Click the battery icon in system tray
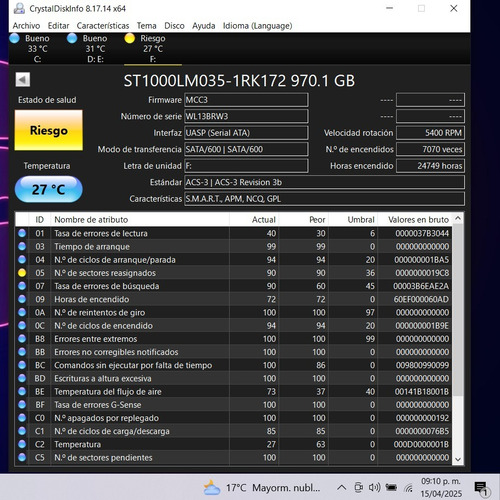Screen dimensions: 500x500 coord(391,488)
